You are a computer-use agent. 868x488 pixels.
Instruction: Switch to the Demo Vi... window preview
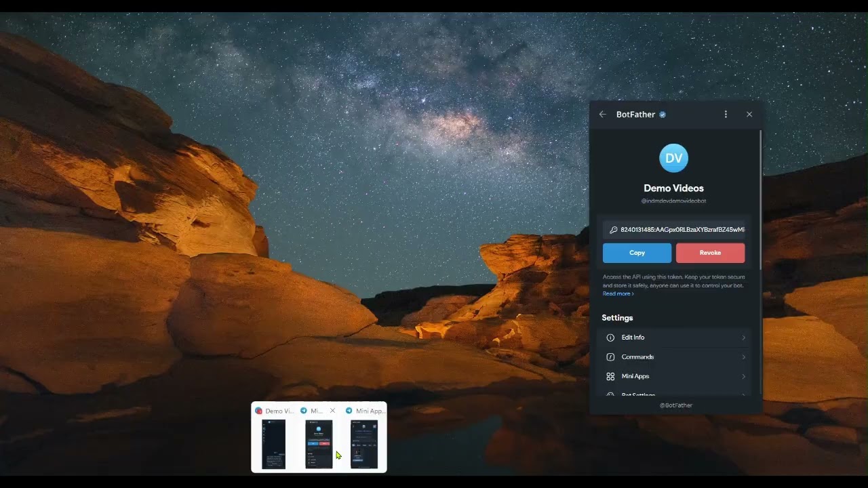tap(274, 444)
